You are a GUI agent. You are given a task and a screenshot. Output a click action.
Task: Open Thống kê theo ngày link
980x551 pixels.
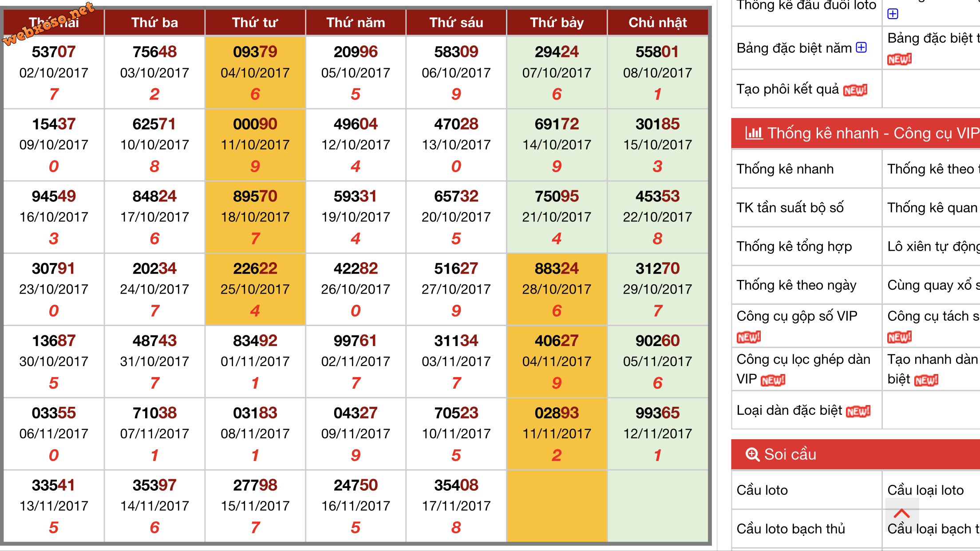796,285
